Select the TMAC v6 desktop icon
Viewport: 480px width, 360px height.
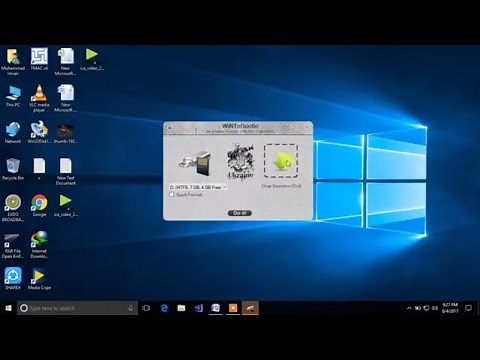pos(39,59)
